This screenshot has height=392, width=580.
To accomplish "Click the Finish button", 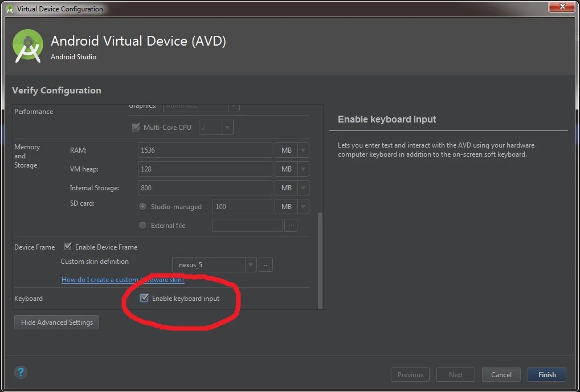I will click(546, 374).
